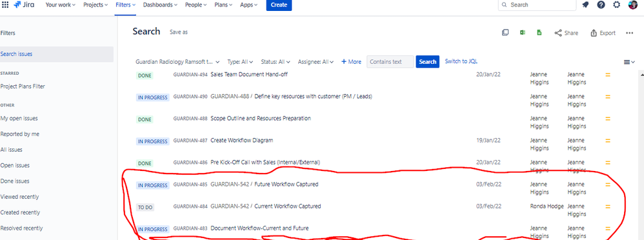Viewport: 644px width, 240px height.
Task: Open the app switcher grid icon
Action: tap(5, 5)
